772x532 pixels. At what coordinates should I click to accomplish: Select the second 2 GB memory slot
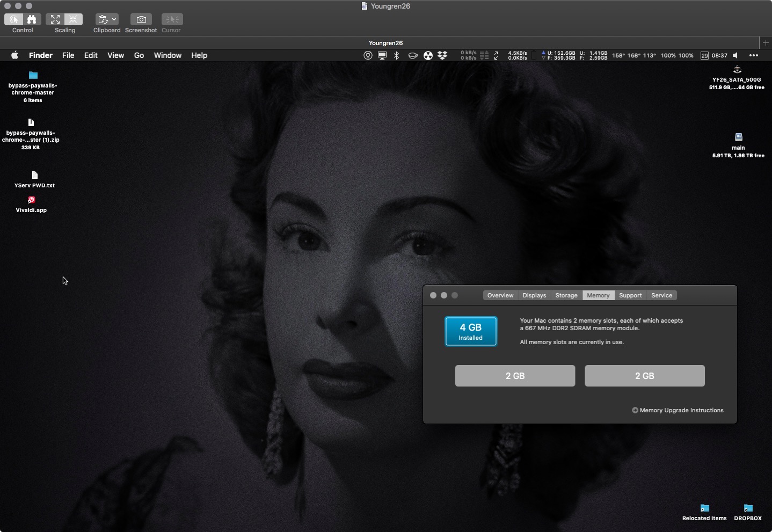pos(644,376)
